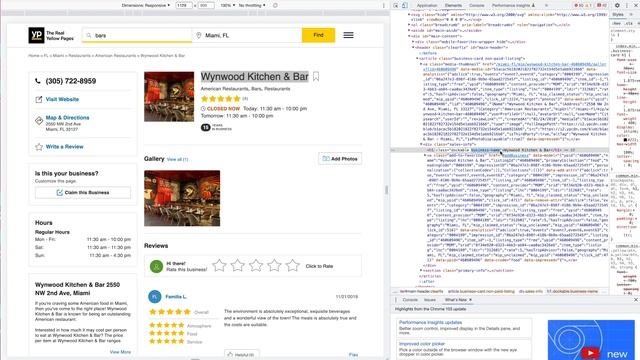The image size is (640, 360).
Task: Expand the ol breadcrumb DOM node
Action: click(x=409, y=24)
